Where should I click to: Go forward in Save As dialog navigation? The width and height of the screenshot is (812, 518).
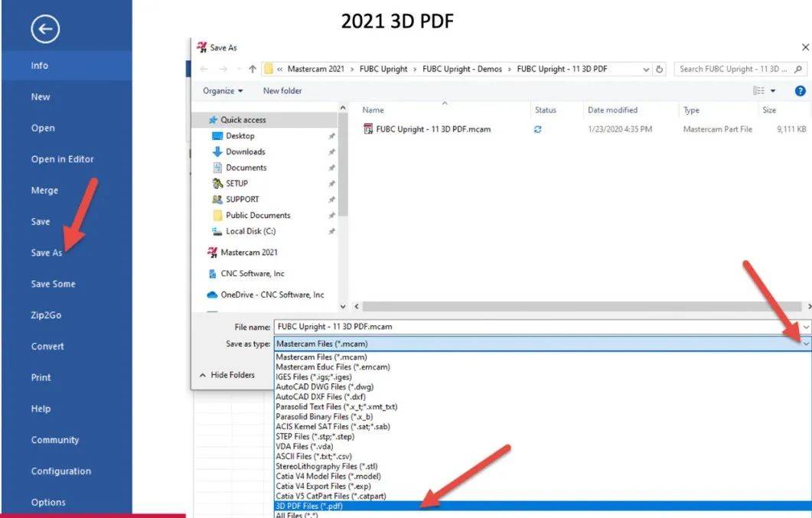pos(223,69)
